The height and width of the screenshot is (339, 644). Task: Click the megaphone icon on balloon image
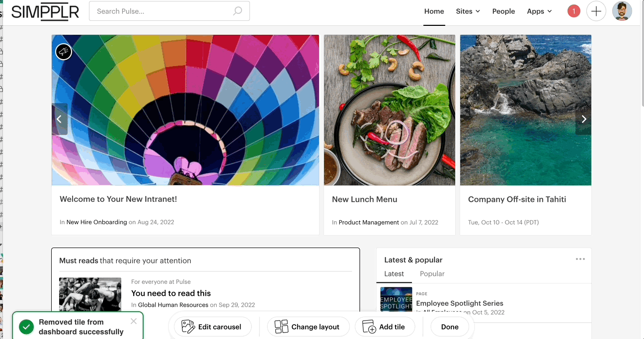point(63,51)
